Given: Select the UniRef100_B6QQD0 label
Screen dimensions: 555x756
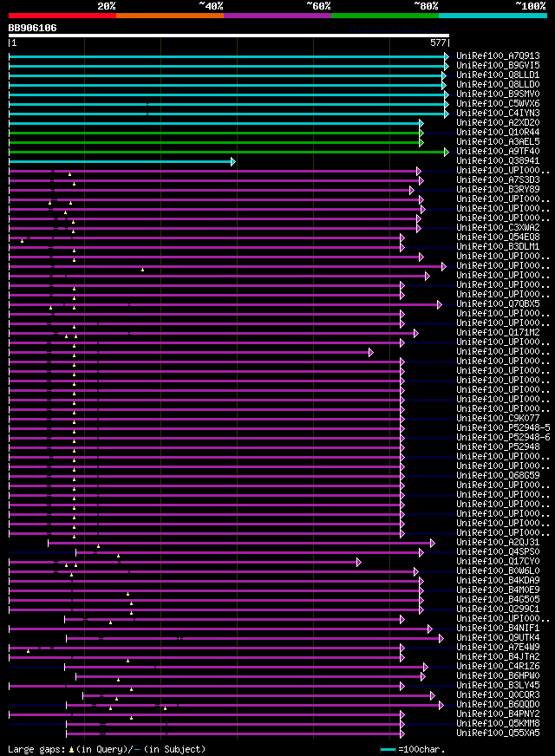Looking at the screenshot, I should point(498,704).
